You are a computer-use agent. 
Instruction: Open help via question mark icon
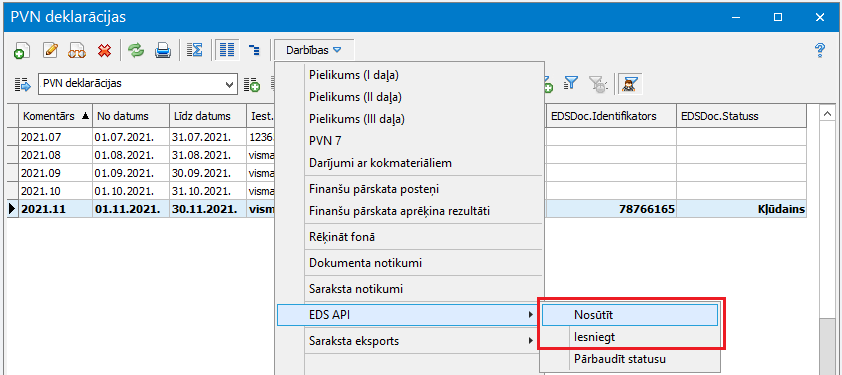tap(819, 51)
